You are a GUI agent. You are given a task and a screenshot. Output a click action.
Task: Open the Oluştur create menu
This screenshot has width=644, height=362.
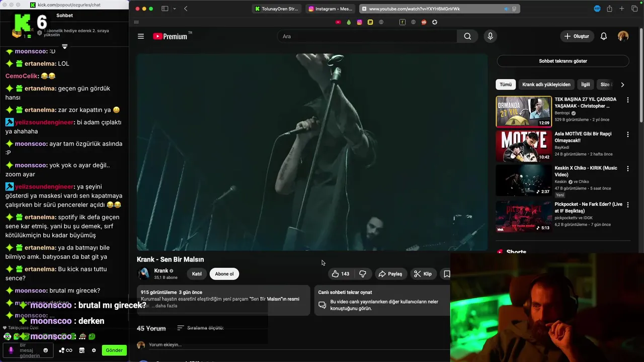pos(577,36)
